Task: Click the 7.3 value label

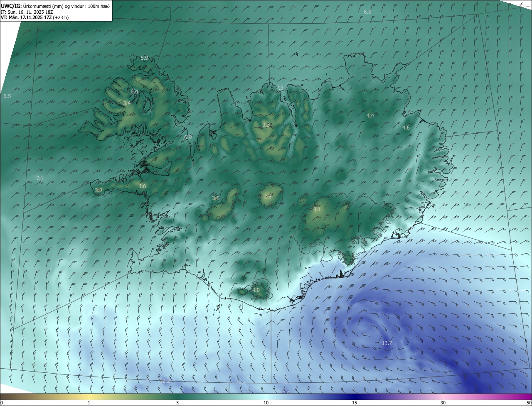Action: [x=280, y=88]
